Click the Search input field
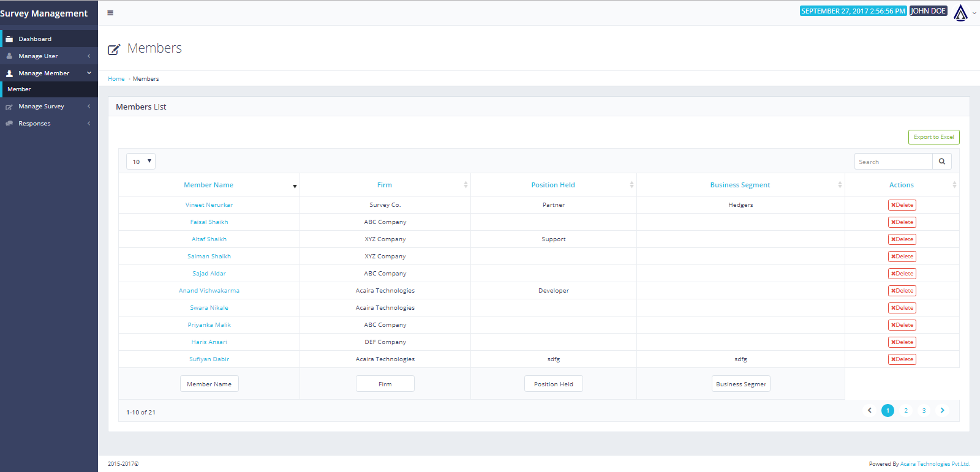Image resolution: width=980 pixels, height=472 pixels. (x=893, y=162)
